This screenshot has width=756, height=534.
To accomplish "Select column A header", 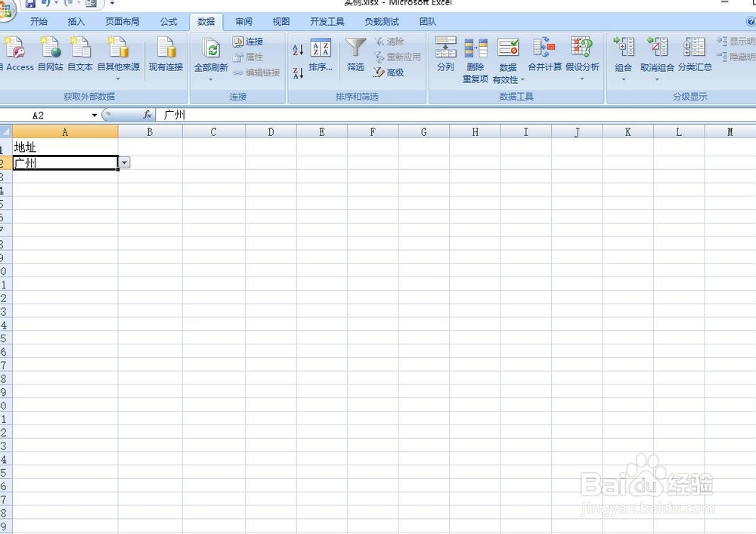I will pyautogui.click(x=65, y=131).
